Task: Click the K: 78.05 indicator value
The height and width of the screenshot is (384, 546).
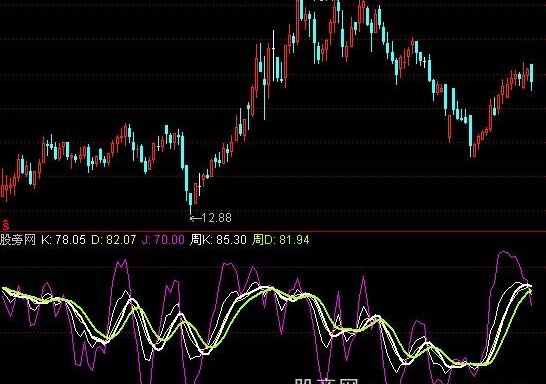Action: 63,240
